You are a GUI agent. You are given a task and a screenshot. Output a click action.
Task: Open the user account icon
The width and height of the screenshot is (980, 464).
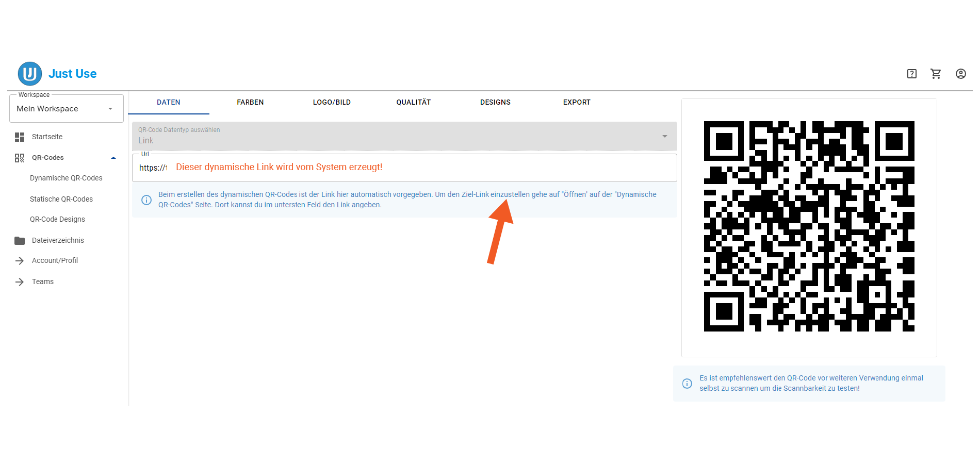960,74
